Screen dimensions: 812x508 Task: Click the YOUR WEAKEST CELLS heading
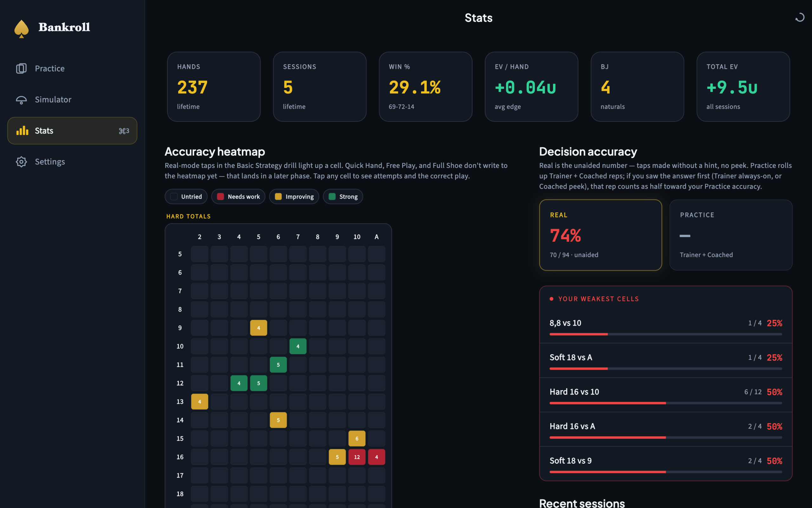tap(598, 299)
